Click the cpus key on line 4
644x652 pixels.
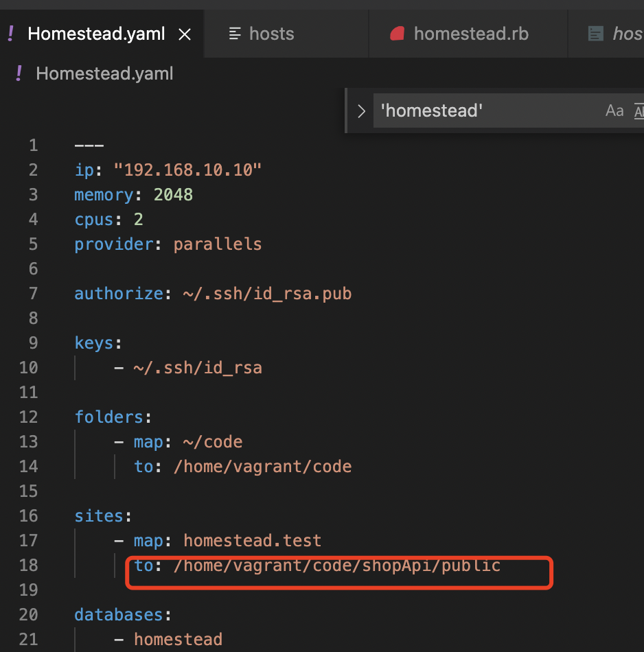tap(94, 220)
